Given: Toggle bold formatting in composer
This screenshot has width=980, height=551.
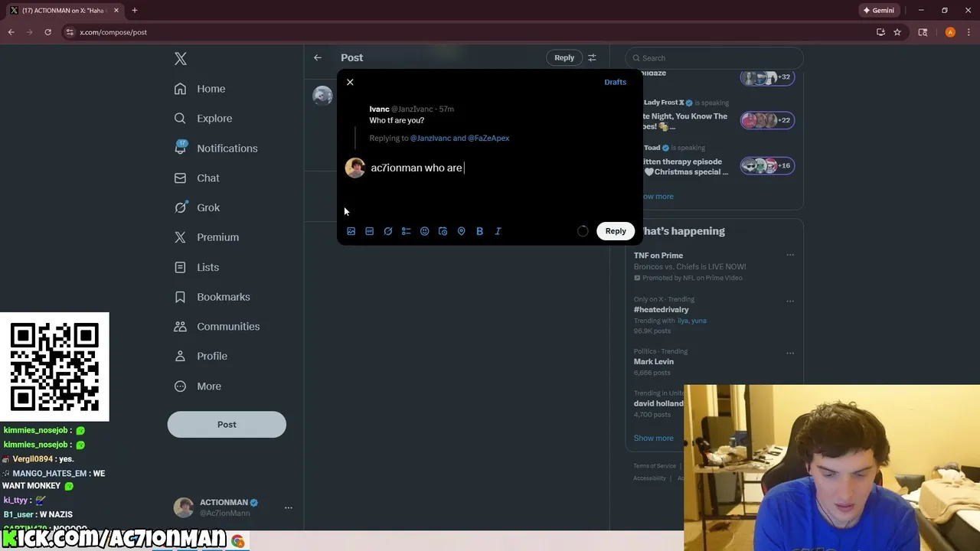Looking at the screenshot, I should point(479,231).
